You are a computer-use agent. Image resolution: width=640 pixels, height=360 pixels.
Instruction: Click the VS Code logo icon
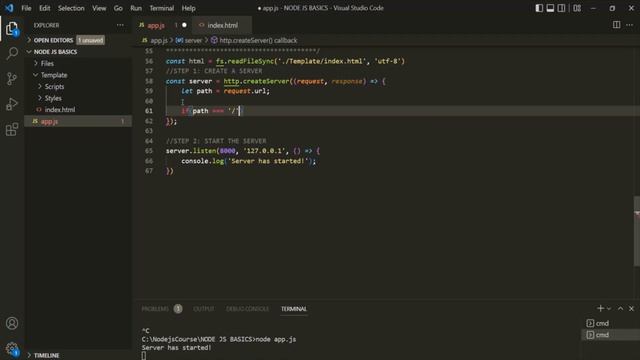click(9, 8)
